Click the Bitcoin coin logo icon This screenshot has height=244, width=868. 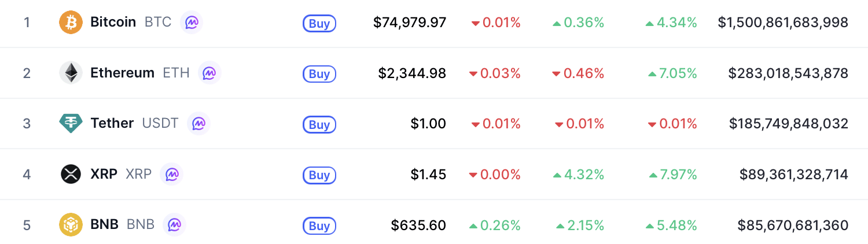pyautogui.click(x=71, y=23)
